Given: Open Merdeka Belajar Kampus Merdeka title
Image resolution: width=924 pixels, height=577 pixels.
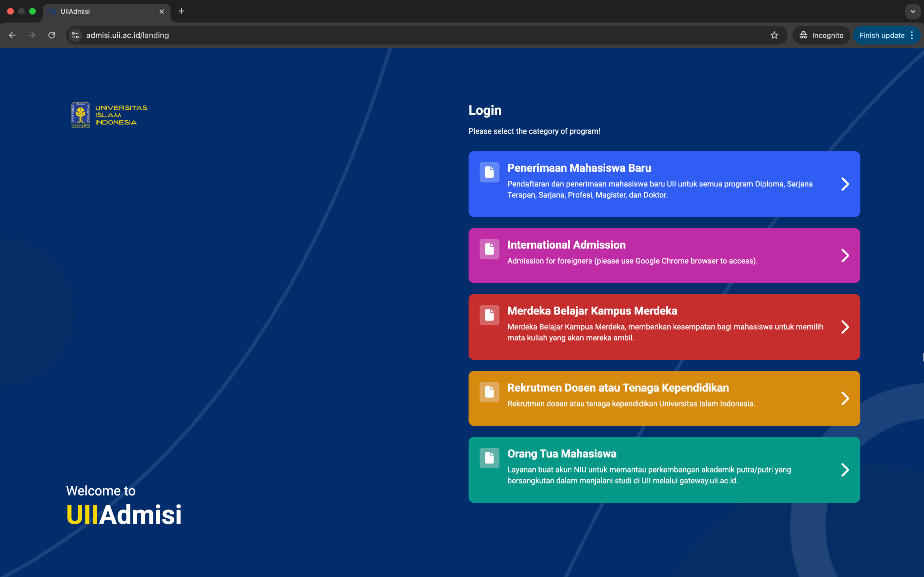Looking at the screenshot, I should tap(592, 310).
